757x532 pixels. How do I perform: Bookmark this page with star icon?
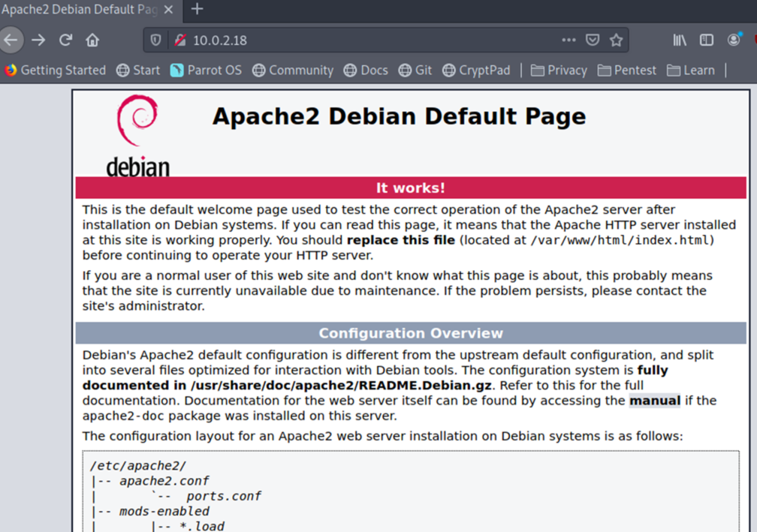(x=616, y=40)
